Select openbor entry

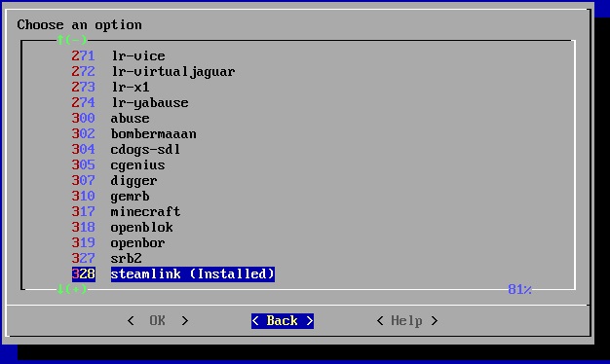click(118, 242)
